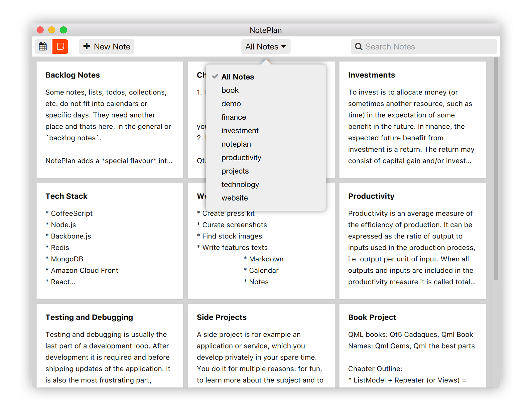
Task: Filter notes by the technology tag
Action: (266, 185)
